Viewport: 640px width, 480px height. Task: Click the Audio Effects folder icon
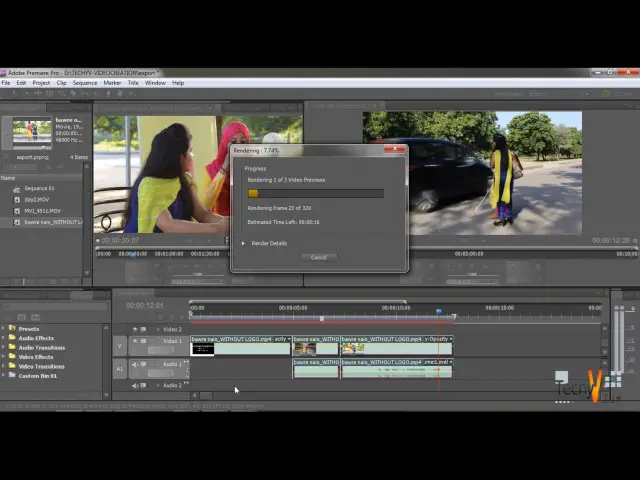12,338
